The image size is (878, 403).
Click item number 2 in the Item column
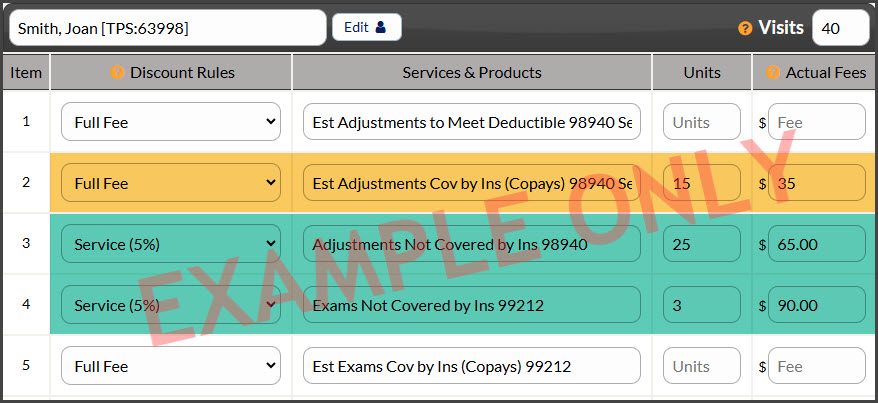(x=26, y=182)
